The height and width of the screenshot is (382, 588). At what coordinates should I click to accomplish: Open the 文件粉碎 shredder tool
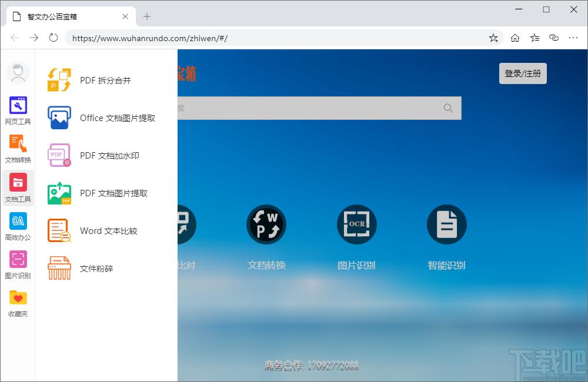96,269
